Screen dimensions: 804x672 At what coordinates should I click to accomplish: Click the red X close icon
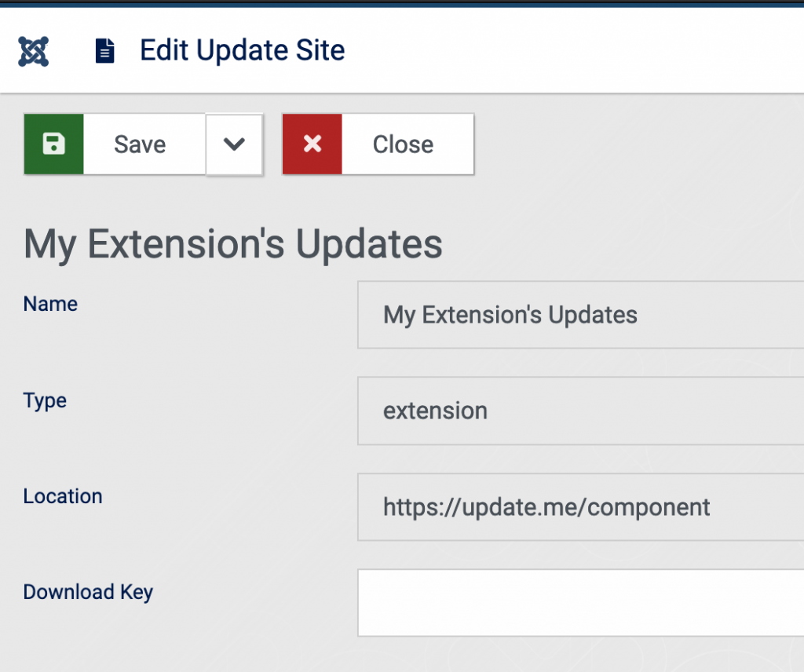(312, 144)
